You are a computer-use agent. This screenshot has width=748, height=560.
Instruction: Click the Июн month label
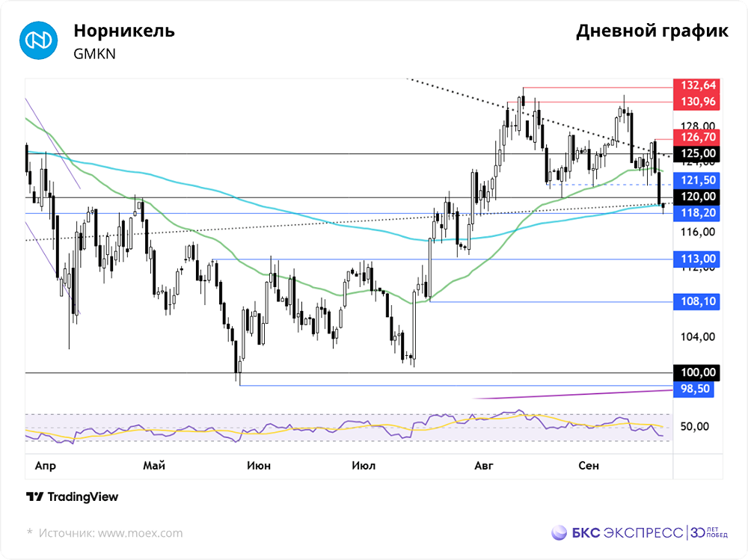[259, 466]
